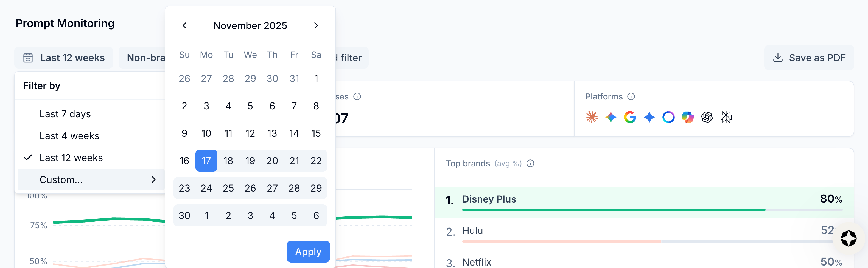The width and height of the screenshot is (868, 268).
Task: Select November 5 in the calendar
Action: click(x=250, y=106)
